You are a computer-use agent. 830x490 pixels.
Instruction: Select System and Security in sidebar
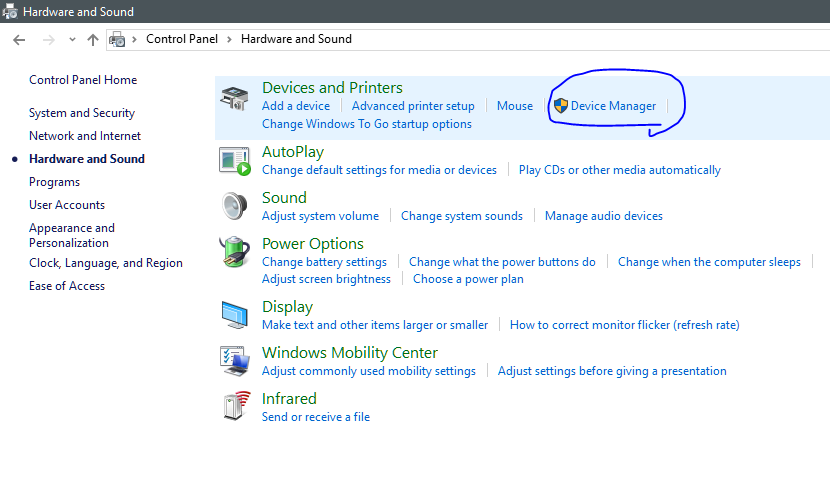(82, 113)
